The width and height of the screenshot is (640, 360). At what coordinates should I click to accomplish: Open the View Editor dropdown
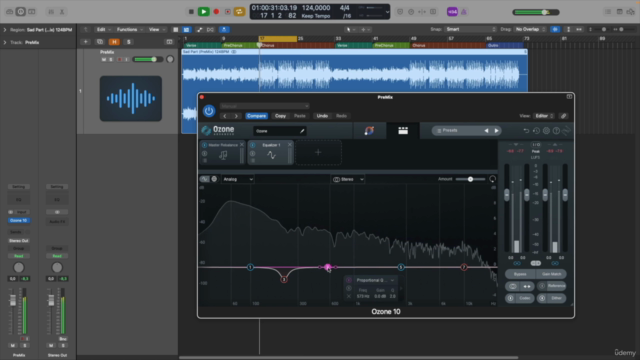pos(544,116)
